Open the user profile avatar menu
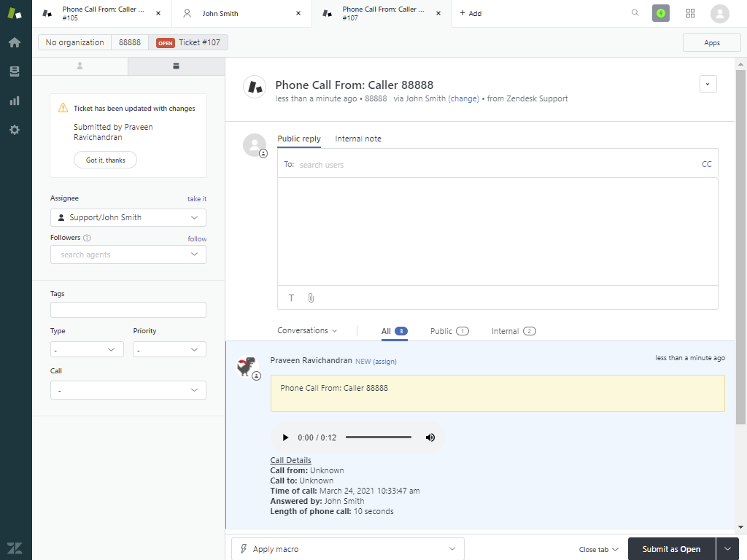Screen dimensions: 747x560 coord(720,13)
